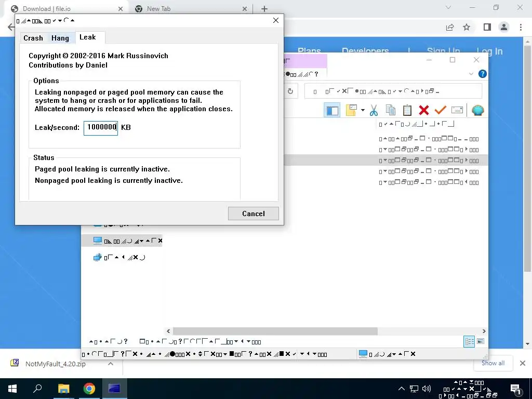532x399 pixels.
Task: Open the Chrome profile avatar
Action: pyautogui.click(x=504, y=27)
